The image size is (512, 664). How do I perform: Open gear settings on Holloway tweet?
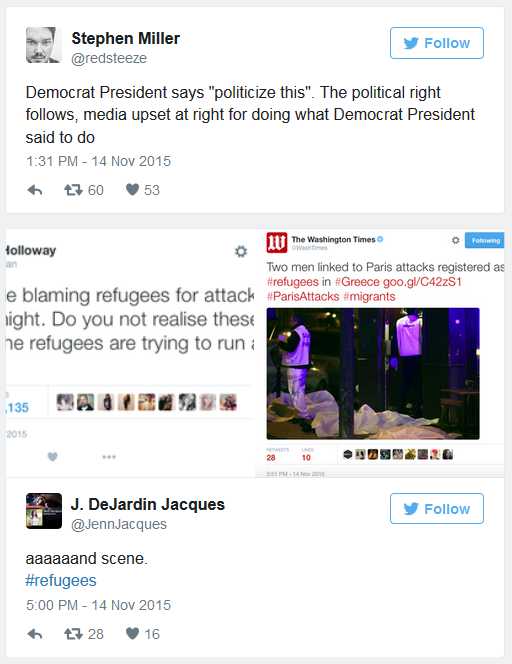point(241,252)
